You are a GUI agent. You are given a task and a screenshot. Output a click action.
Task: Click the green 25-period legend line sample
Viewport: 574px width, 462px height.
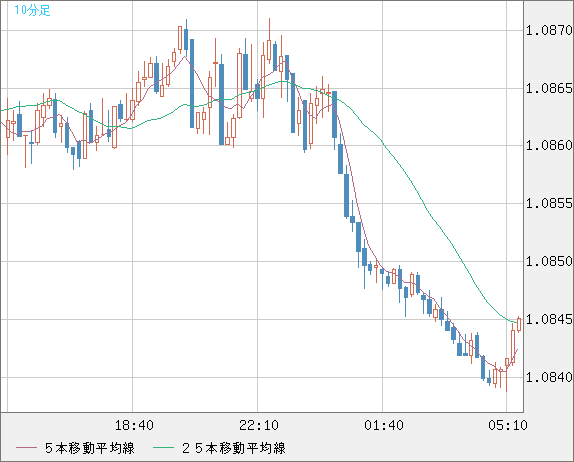[163, 448]
